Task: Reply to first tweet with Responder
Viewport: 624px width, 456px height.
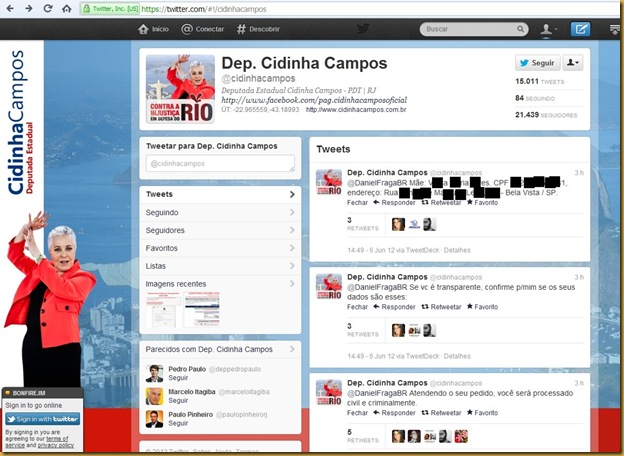Action: pyautogui.click(x=394, y=203)
